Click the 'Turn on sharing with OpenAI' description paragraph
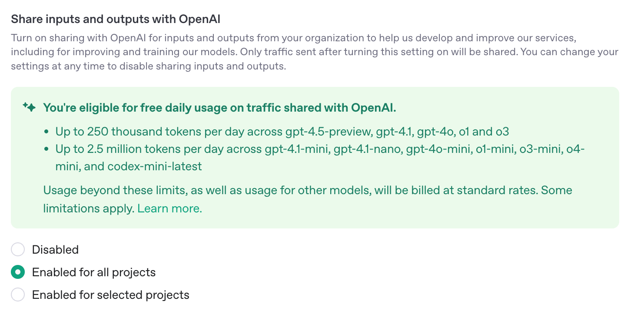 [x=315, y=53]
